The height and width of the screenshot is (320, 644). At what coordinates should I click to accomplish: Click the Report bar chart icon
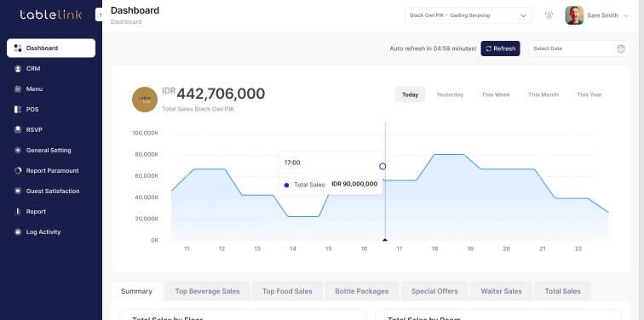[18, 212]
